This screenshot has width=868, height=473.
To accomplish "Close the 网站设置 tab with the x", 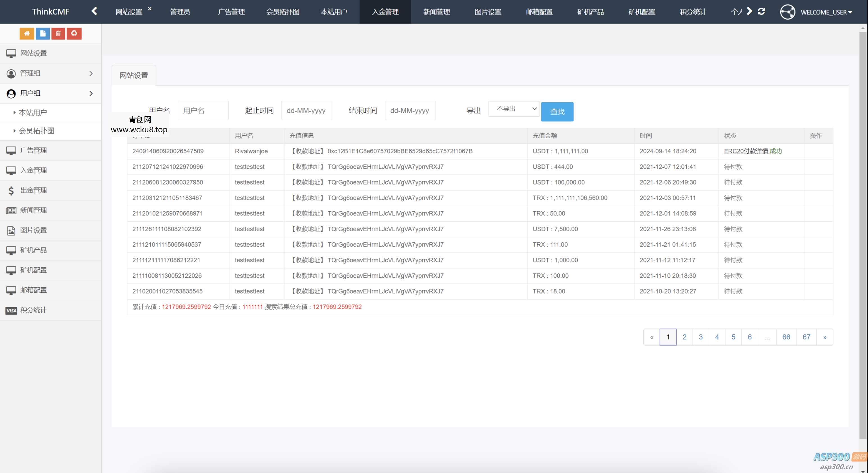I will pyautogui.click(x=150, y=8).
